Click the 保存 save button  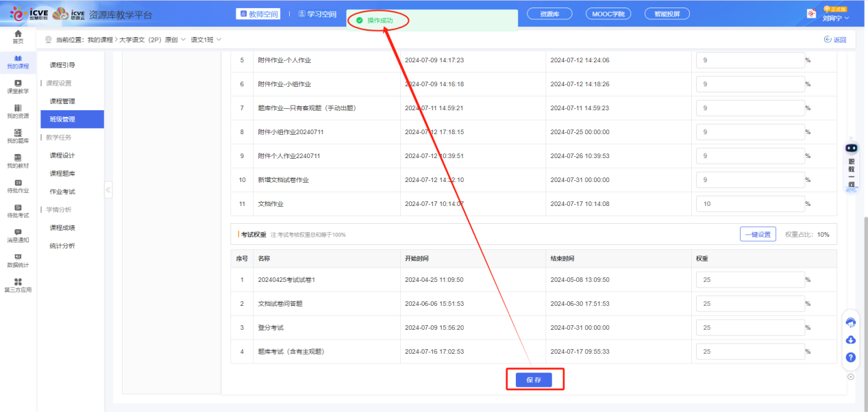click(x=534, y=379)
